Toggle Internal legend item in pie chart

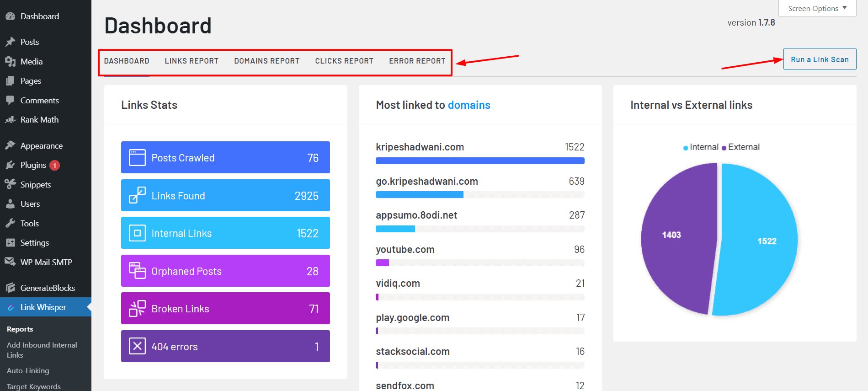point(701,147)
